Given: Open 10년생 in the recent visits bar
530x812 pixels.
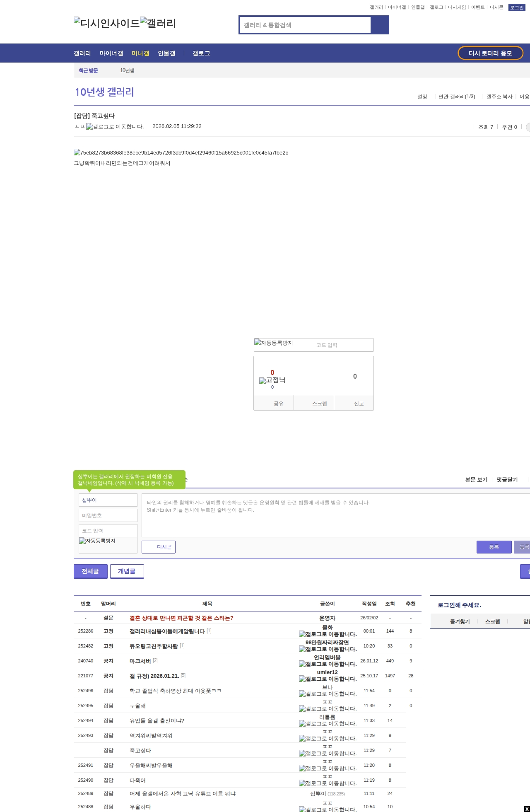Looking at the screenshot, I should [x=127, y=70].
